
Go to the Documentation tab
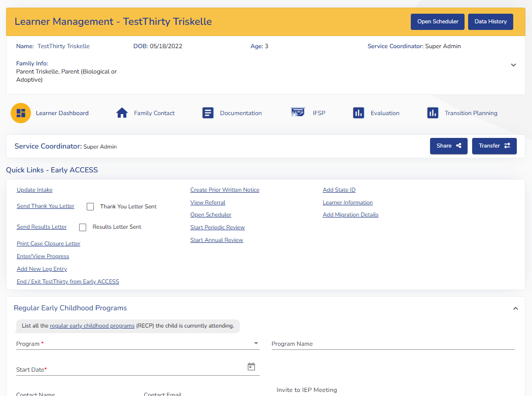pos(240,113)
